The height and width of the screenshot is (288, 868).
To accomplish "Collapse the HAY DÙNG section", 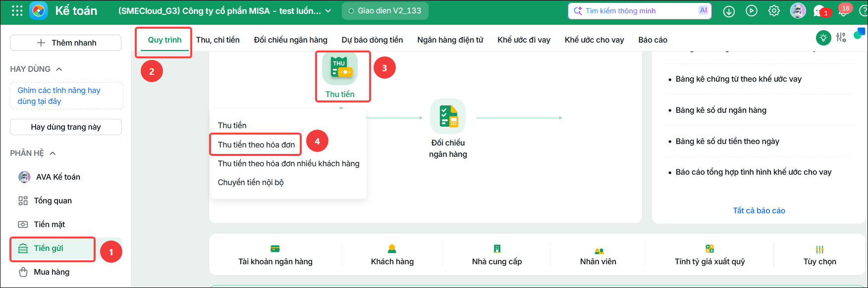I will pyautogui.click(x=59, y=69).
